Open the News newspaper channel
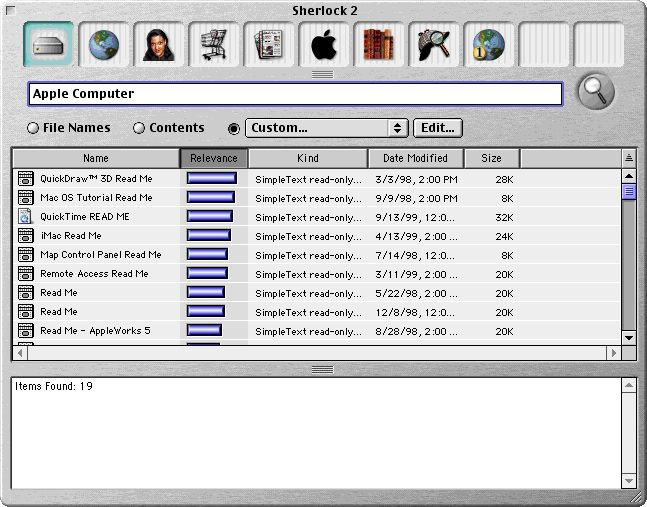Image resolution: width=647 pixels, height=507 pixels. 269,45
